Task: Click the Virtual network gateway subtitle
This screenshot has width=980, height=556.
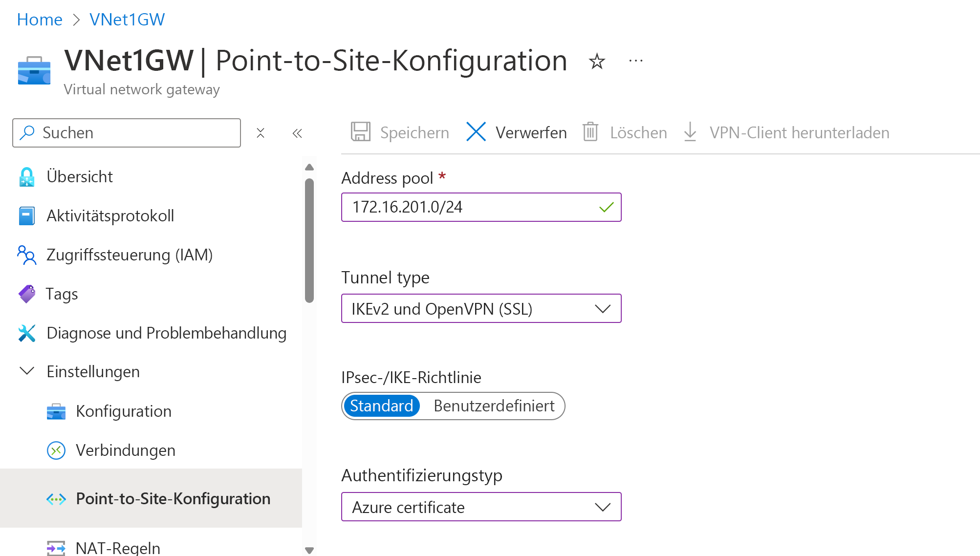Action: [142, 89]
